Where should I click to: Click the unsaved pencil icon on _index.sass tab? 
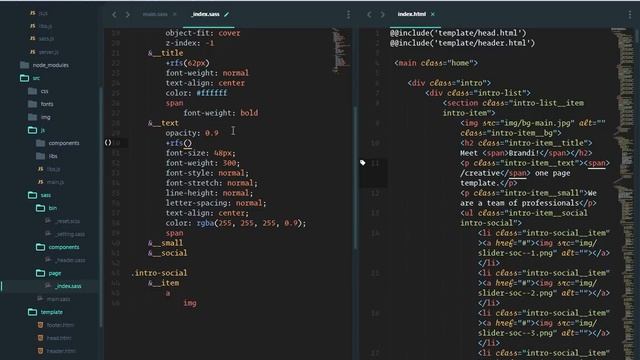pos(227,14)
